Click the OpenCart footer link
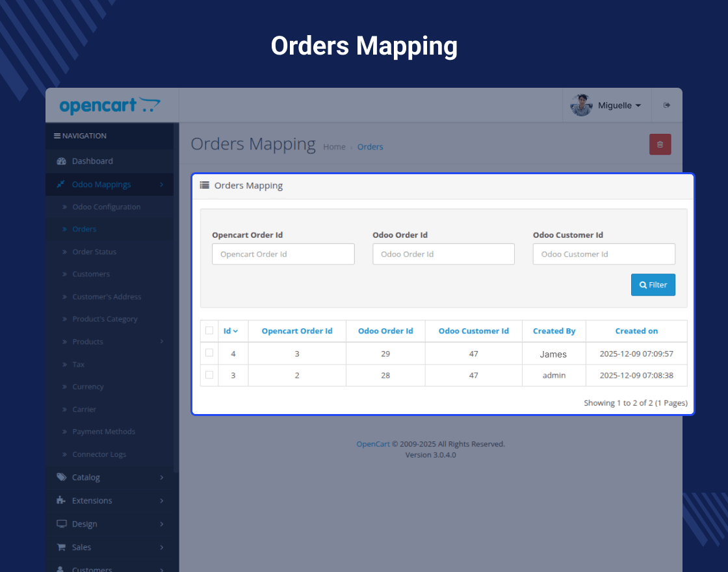The height and width of the screenshot is (572, 728). 373,444
